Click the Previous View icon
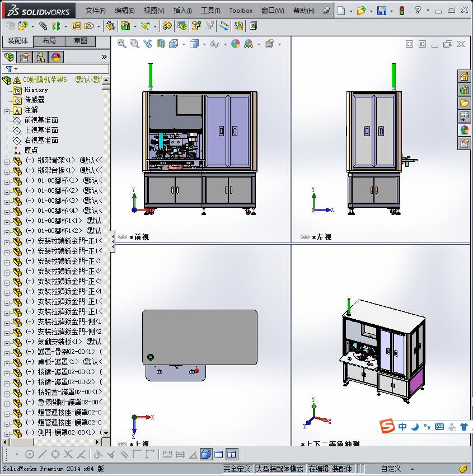Viewport: 473px width, 476px height. (148, 44)
